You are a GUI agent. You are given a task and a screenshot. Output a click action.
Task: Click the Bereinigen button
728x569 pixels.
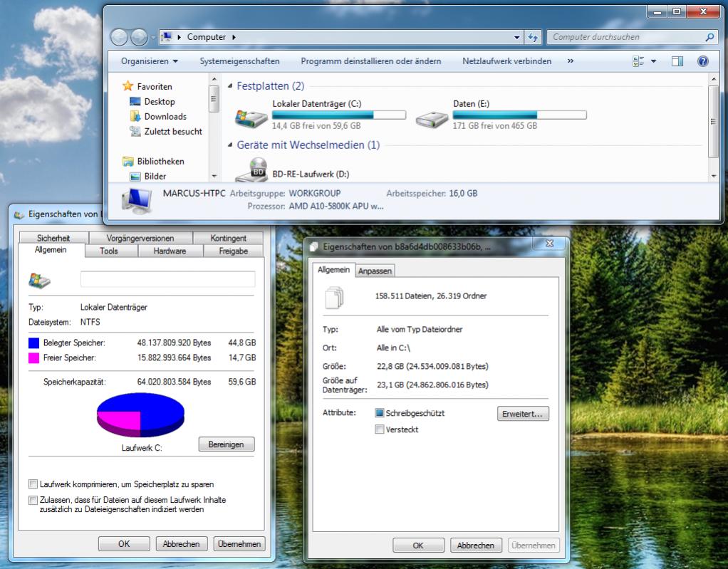227,444
